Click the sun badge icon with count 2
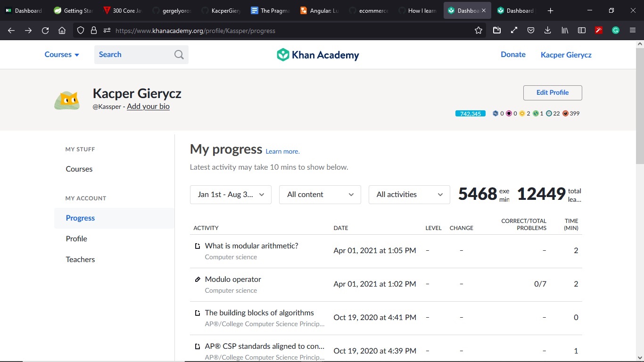This screenshot has height=362, width=644. pos(522,114)
